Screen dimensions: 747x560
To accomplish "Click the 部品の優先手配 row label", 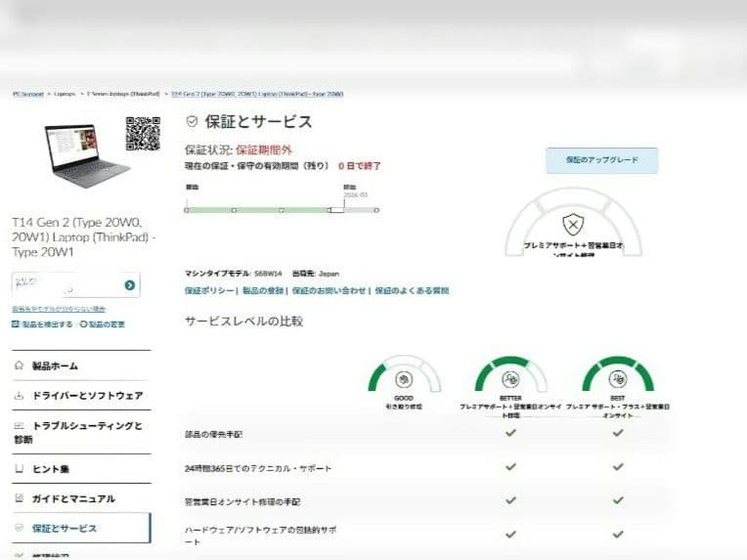I will pos(213,434).
